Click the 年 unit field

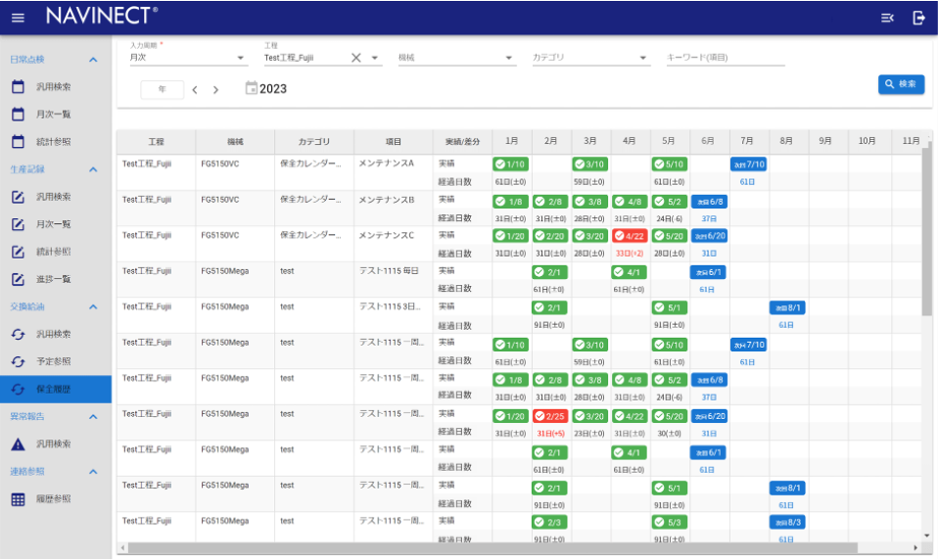click(163, 89)
